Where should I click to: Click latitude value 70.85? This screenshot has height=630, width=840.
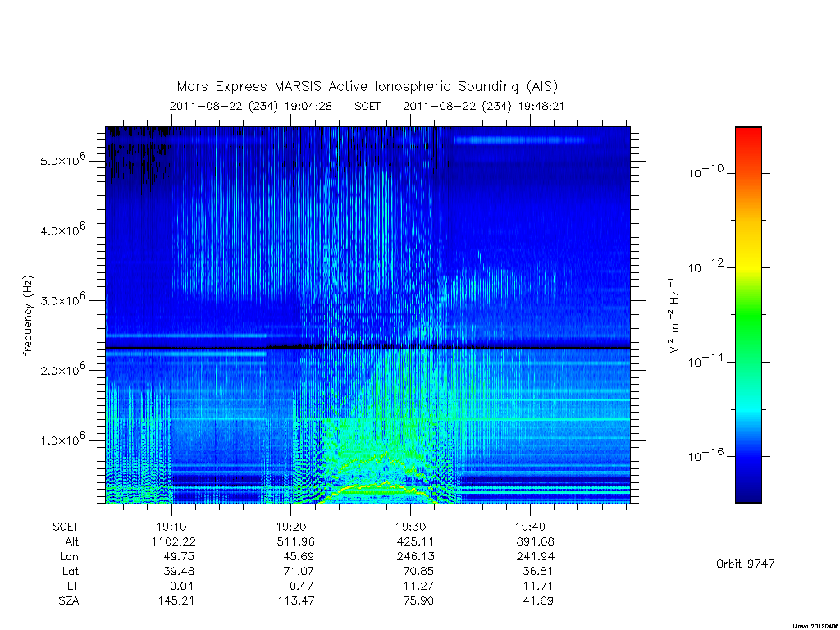(x=418, y=571)
